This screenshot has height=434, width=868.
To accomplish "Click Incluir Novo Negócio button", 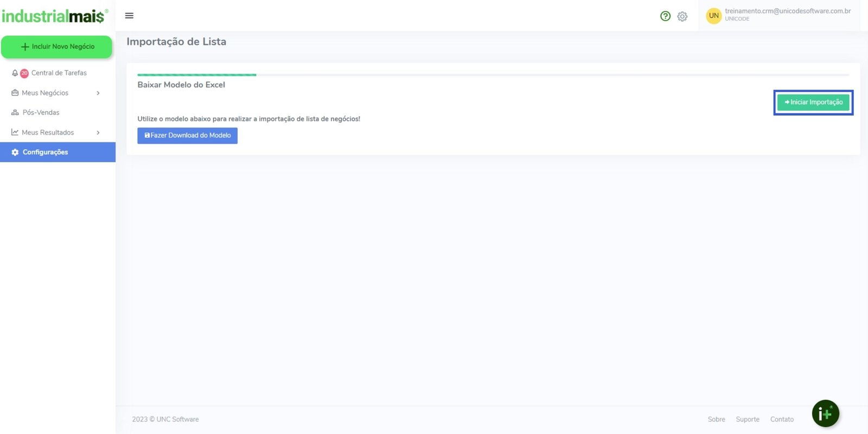I will click(x=57, y=47).
